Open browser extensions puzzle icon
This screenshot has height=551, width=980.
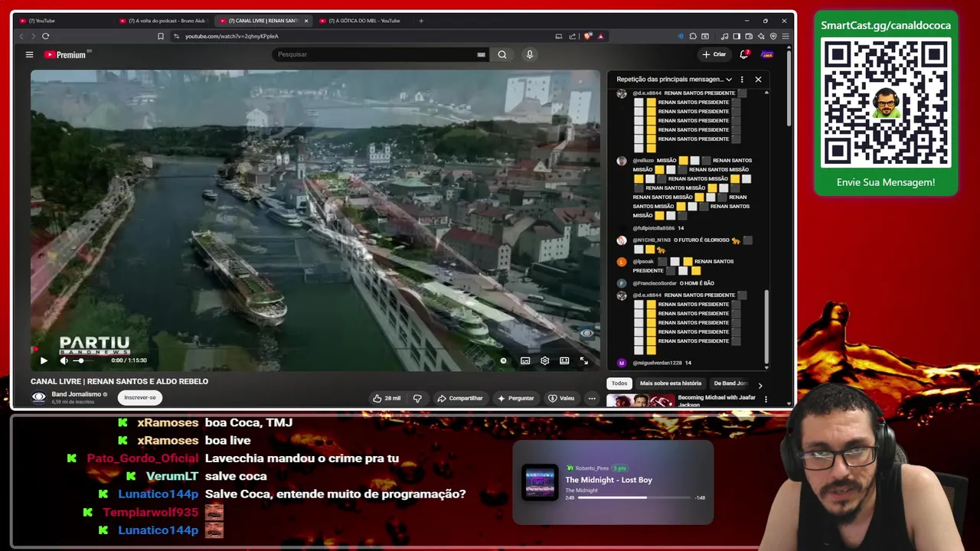pos(693,36)
